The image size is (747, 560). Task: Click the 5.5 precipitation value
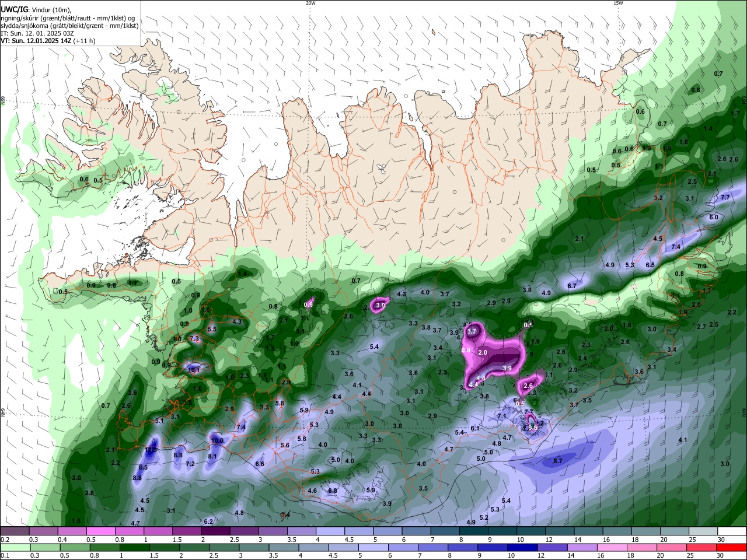[x=212, y=329]
